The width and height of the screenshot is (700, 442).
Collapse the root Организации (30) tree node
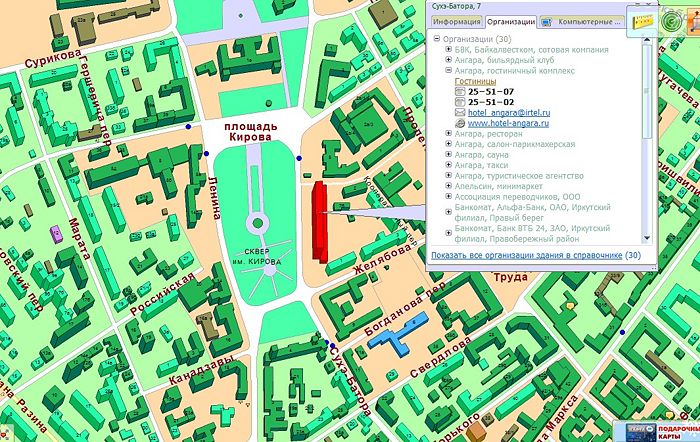pyautogui.click(x=437, y=39)
